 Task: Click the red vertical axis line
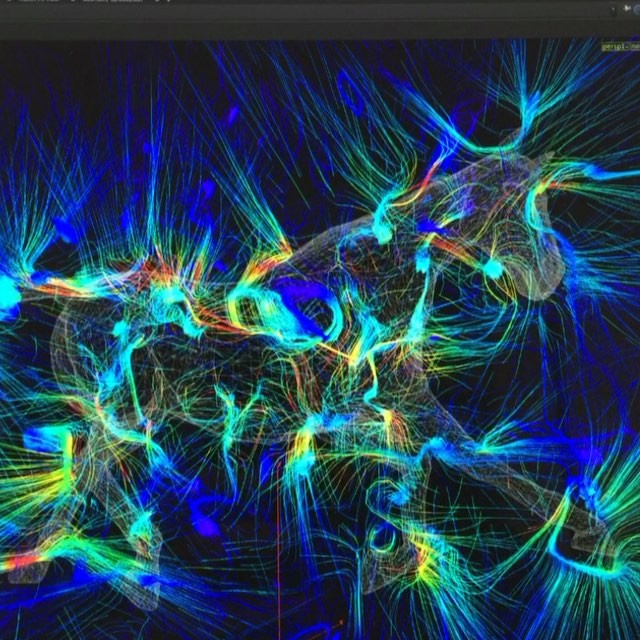[278, 560]
